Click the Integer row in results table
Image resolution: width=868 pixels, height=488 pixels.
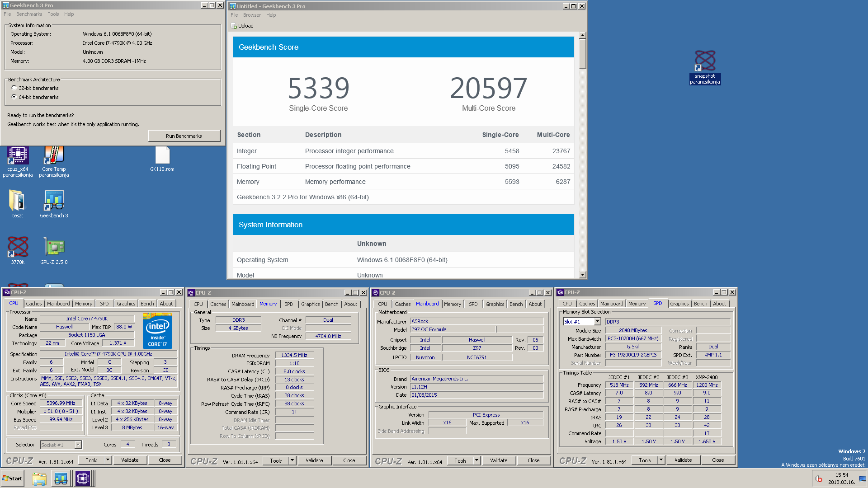[404, 151]
